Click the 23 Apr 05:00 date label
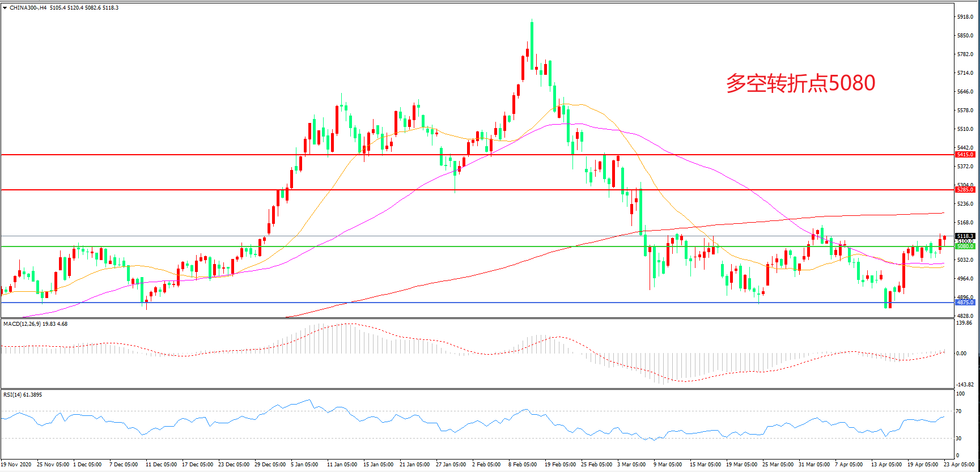Screen dimensions: 980x472 pos(959,465)
